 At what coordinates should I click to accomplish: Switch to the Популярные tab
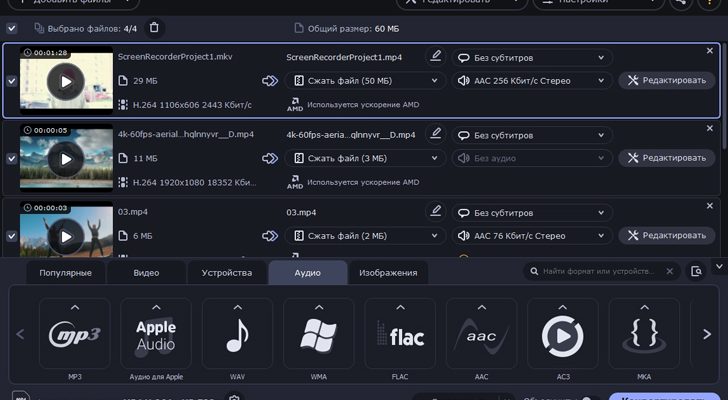(65, 273)
